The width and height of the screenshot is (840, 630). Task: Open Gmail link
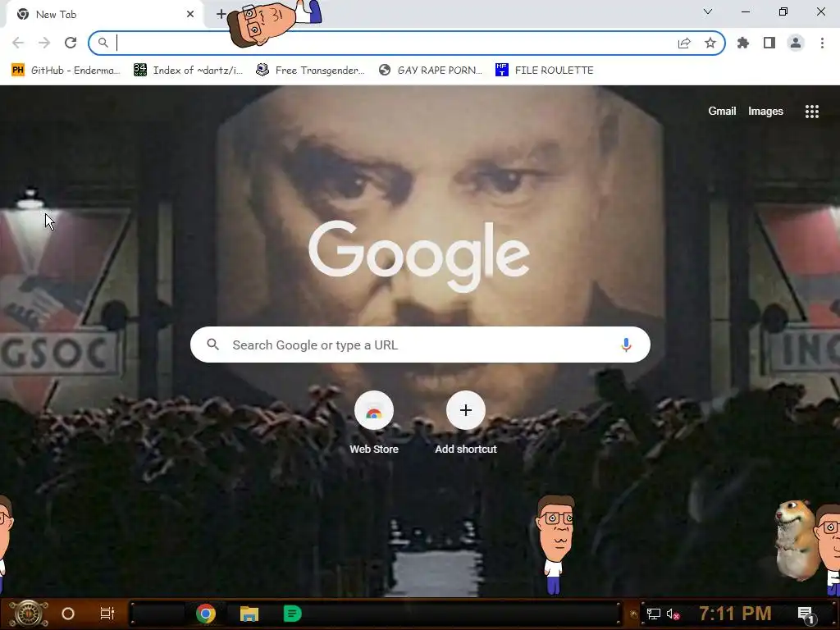[722, 112]
